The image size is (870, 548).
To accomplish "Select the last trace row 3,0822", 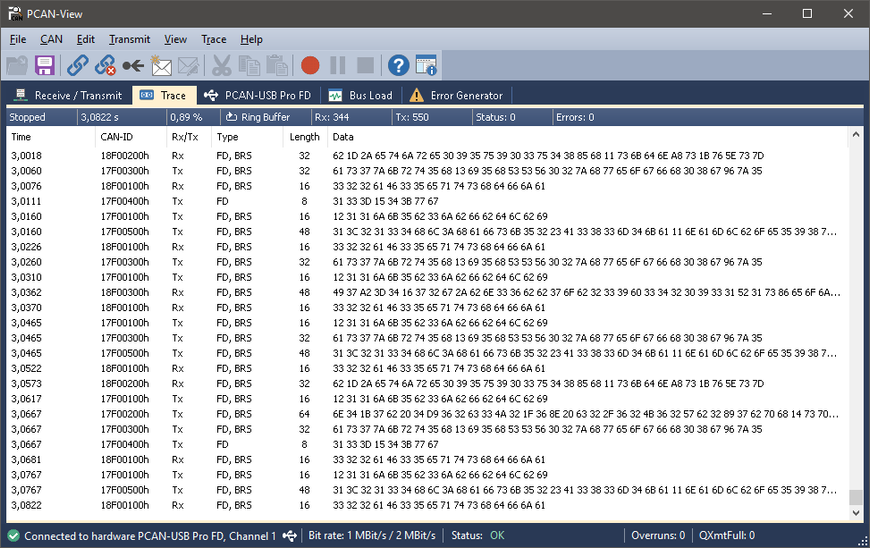I will coord(427,505).
